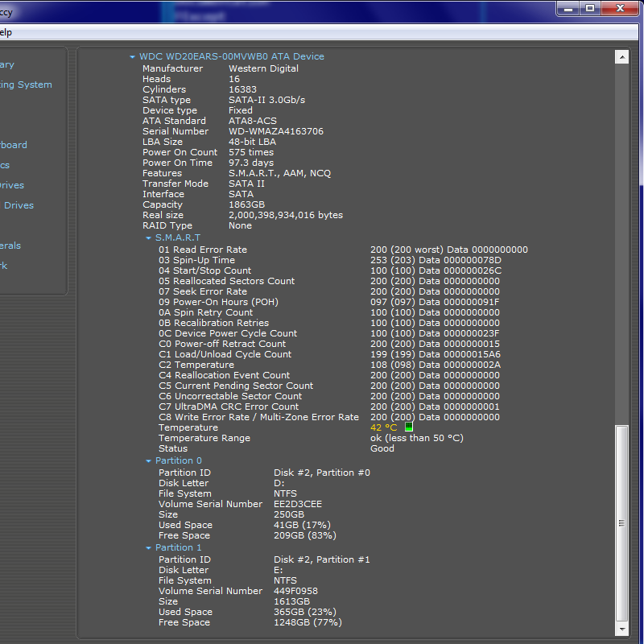
Task: Click the Features S.M.A.R.T., AAM, NCQ value
Action: [x=279, y=173]
